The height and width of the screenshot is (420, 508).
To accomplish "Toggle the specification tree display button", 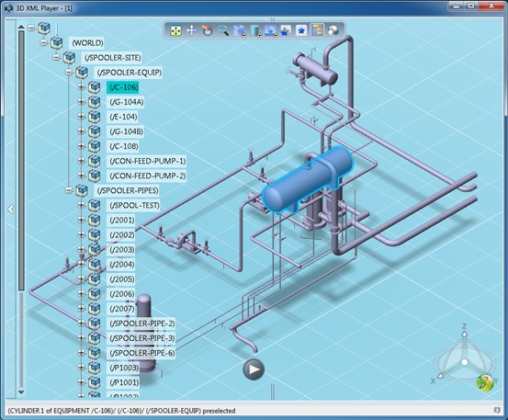I will [317, 30].
